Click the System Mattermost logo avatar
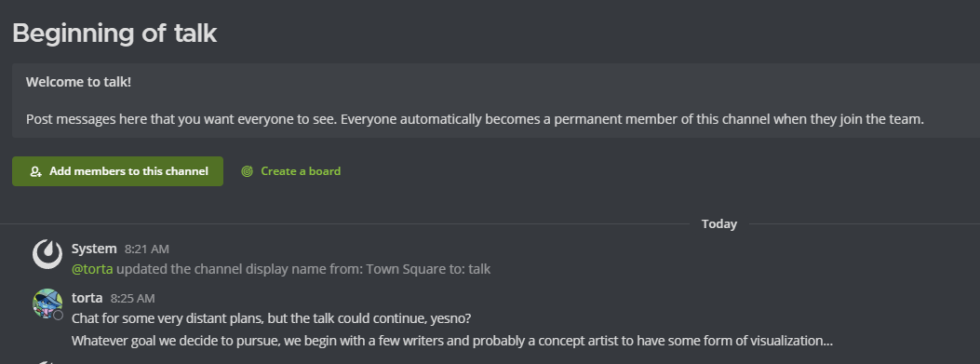 pyautogui.click(x=47, y=254)
